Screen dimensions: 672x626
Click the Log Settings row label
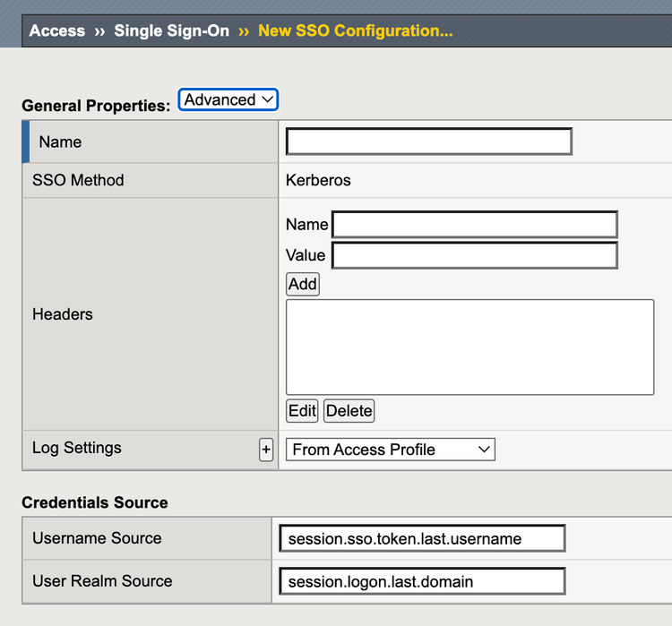(x=77, y=448)
